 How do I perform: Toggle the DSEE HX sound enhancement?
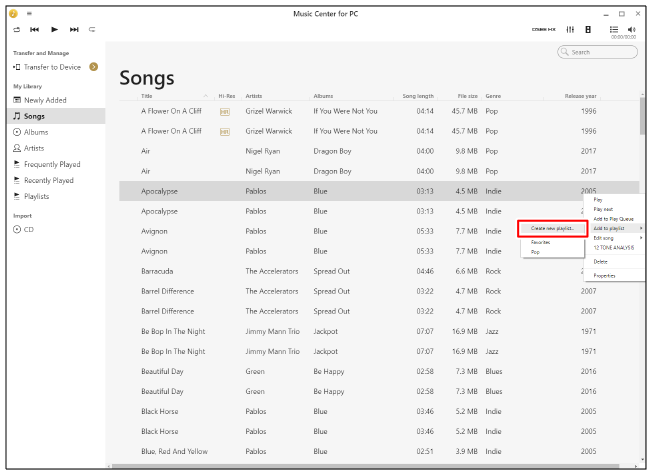pos(545,30)
